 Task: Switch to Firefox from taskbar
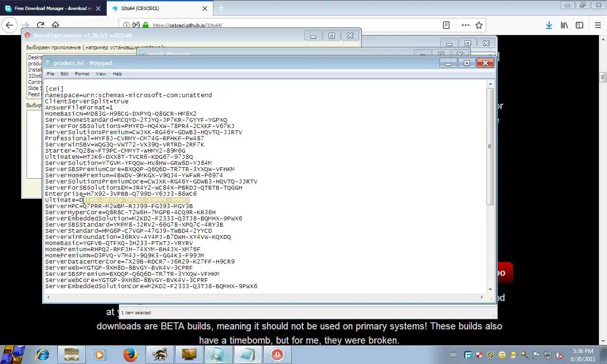130,355
